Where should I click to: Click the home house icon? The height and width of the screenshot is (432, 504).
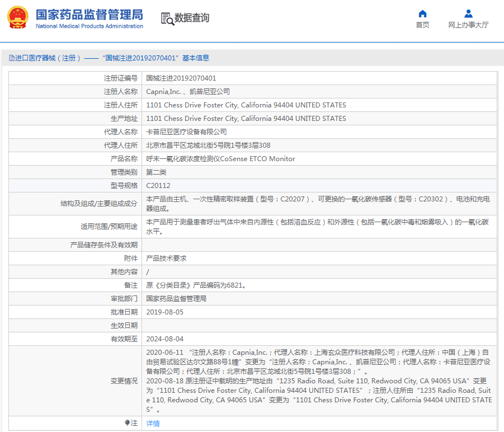click(x=422, y=13)
